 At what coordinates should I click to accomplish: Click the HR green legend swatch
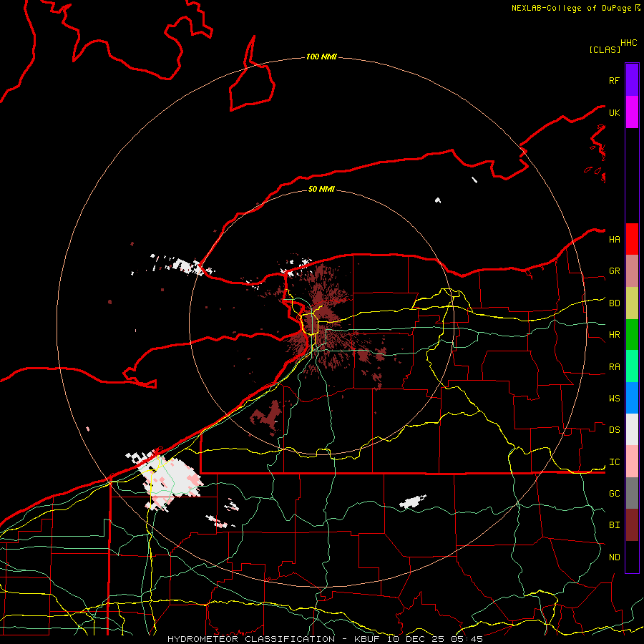632,334
